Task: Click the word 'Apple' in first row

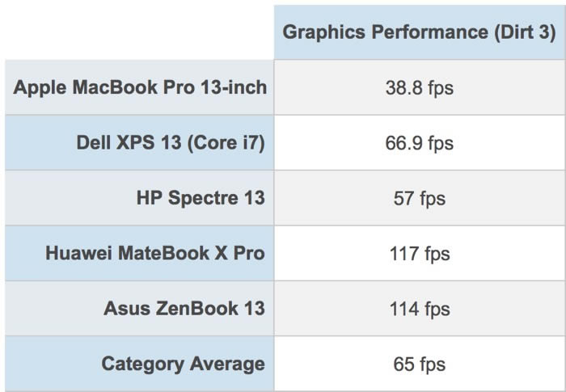Action: point(38,87)
